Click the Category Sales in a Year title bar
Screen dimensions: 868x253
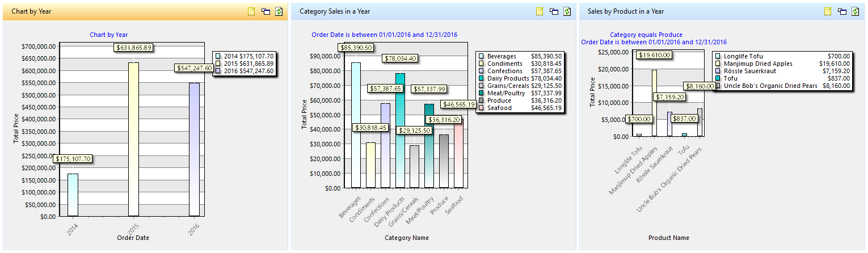click(397, 11)
